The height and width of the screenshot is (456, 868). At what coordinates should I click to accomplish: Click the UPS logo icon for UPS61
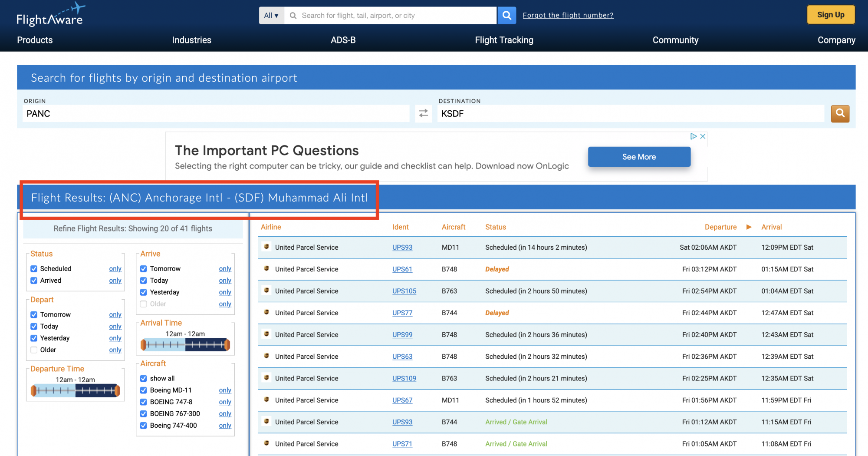coord(266,268)
